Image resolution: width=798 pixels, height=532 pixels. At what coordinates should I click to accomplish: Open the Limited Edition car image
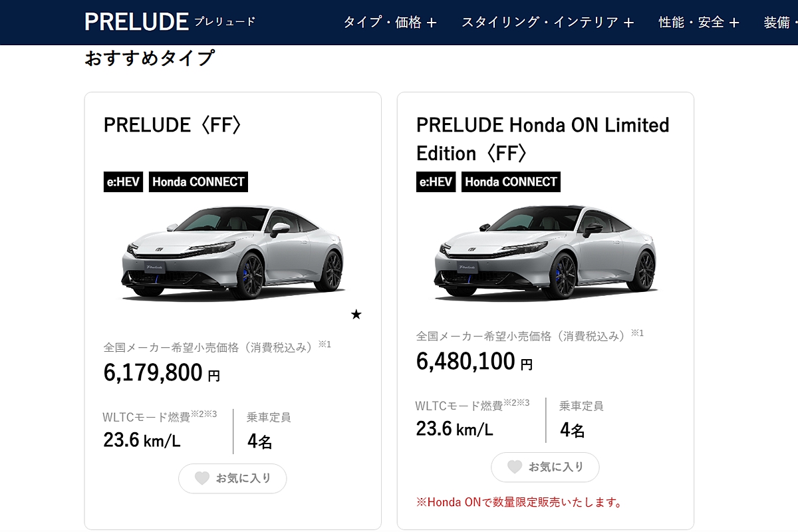[x=545, y=253]
